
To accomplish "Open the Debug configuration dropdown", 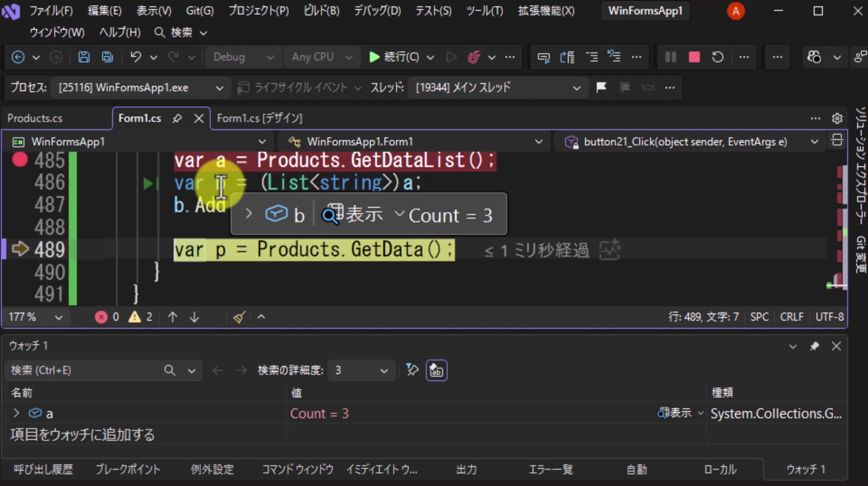I will [x=243, y=57].
